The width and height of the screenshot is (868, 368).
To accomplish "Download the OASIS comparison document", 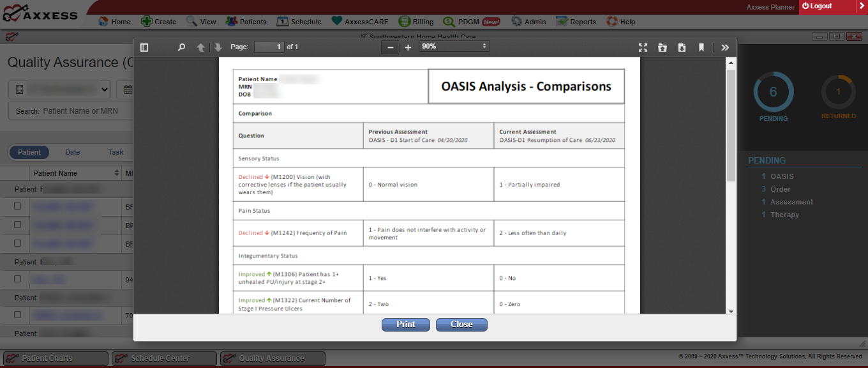I will coord(682,47).
